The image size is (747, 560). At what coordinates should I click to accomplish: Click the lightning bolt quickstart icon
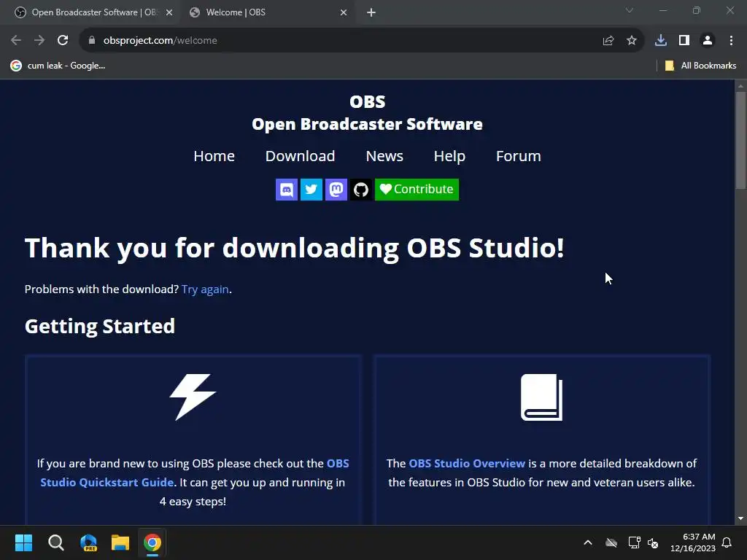(x=193, y=397)
